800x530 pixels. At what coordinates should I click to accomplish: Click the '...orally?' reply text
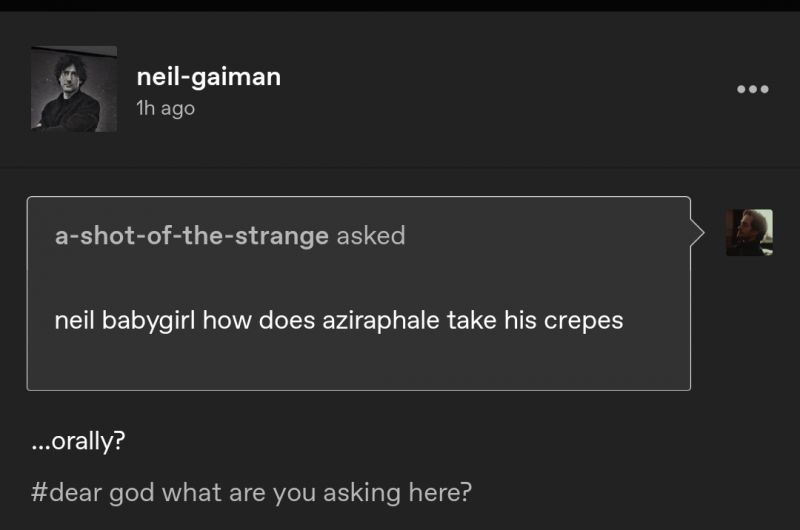tap(78, 441)
